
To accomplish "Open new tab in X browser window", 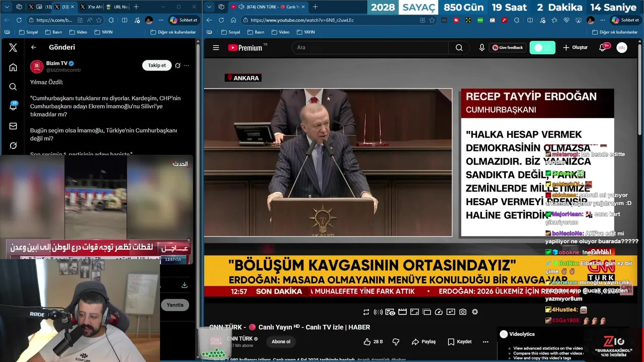I will click(136, 7).
